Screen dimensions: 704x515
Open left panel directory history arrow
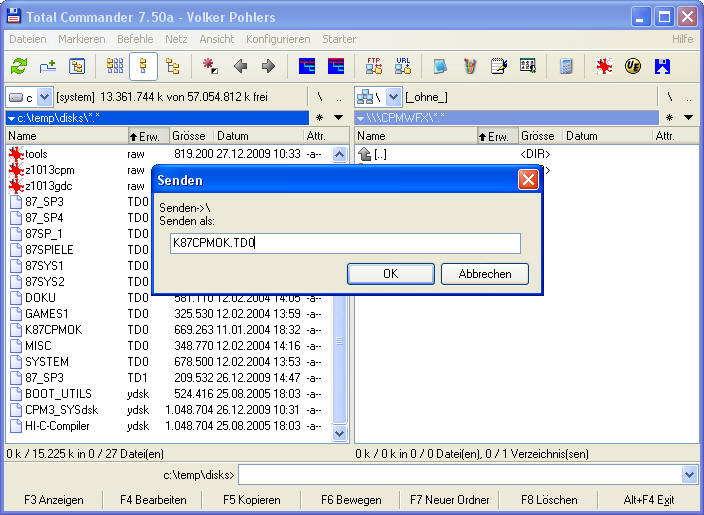[x=339, y=118]
